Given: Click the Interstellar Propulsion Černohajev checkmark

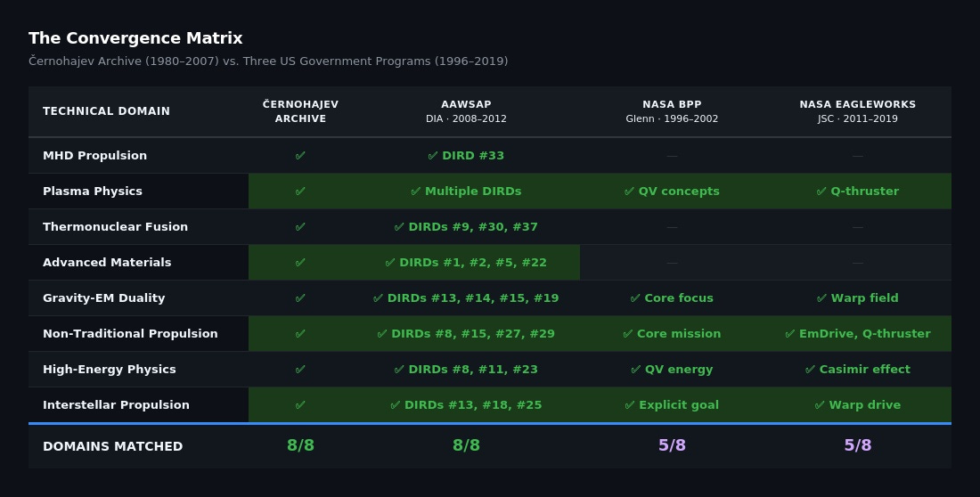Looking at the screenshot, I should coord(300,405).
